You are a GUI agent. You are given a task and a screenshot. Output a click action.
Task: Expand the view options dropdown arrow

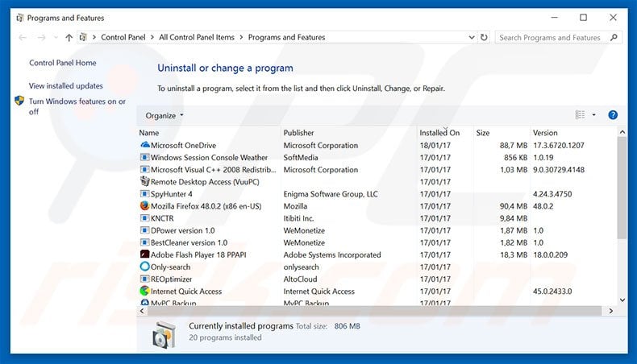tap(593, 115)
